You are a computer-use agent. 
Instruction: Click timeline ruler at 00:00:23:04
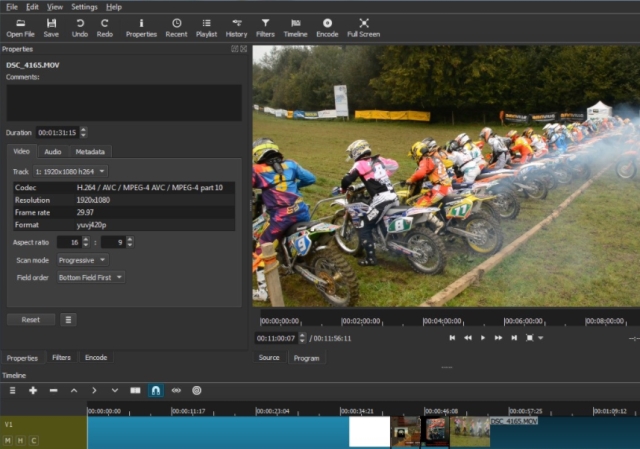[273, 411]
